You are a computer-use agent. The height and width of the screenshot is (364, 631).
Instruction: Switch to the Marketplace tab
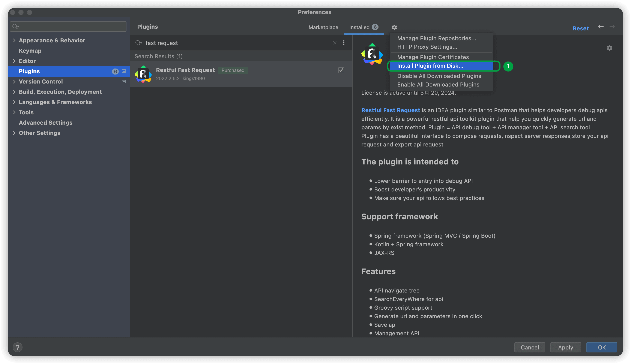pos(323,27)
